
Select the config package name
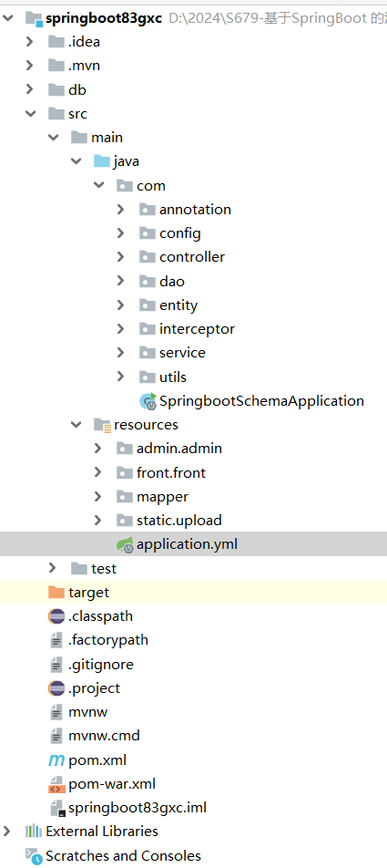click(x=180, y=233)
